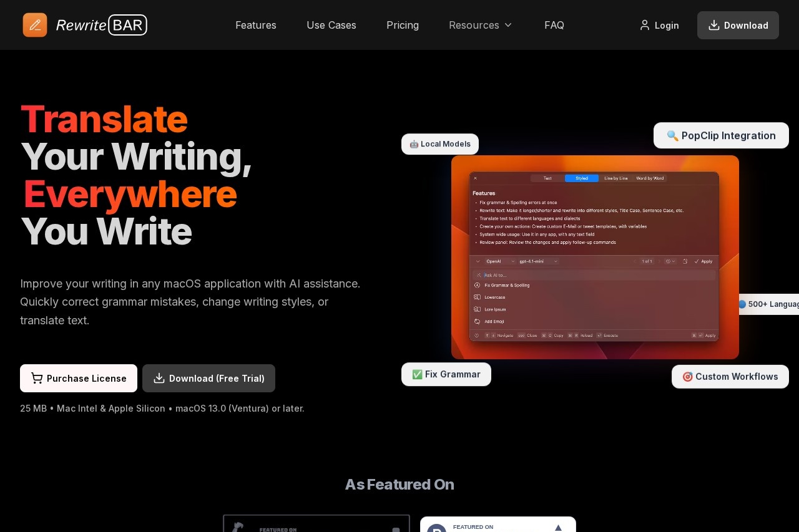Click the person icon next to Login
This screenshot has height=532, width=799.
click(645, 25)
